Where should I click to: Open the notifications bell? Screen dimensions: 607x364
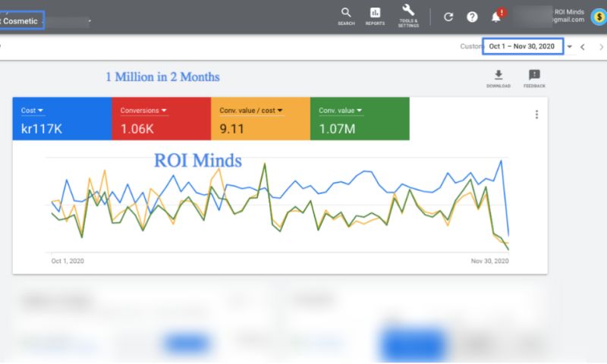(x=496, y=17)
